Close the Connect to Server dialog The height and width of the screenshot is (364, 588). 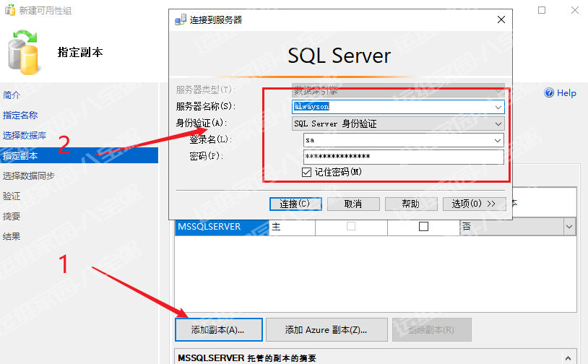pos(500,19)
